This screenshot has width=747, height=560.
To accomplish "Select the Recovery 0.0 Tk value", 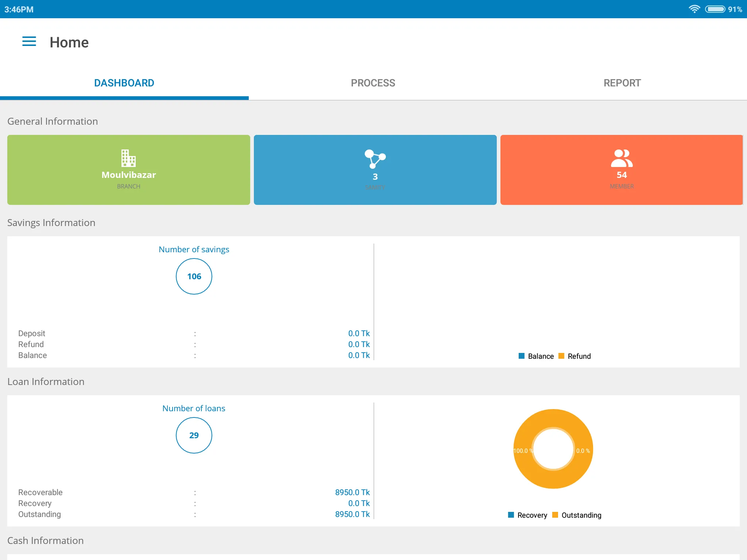I will click(359, 503).
